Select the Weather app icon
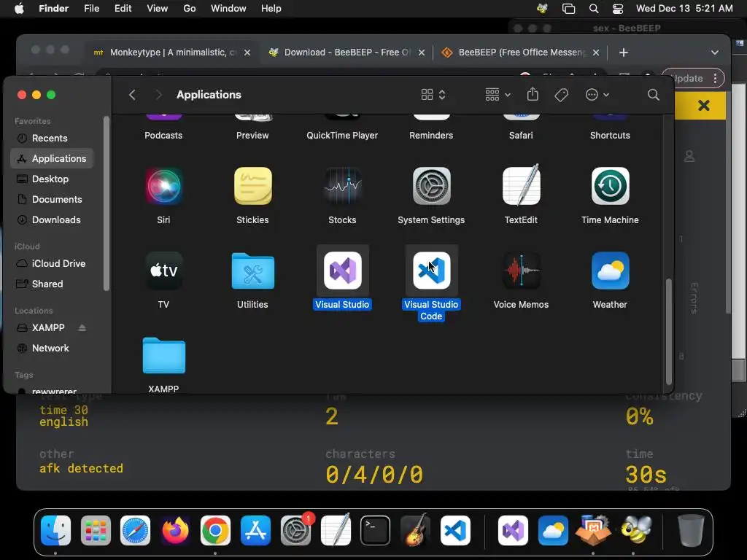Image resolution: width=747 pixels, height=560 pixels. click(611, 271)
